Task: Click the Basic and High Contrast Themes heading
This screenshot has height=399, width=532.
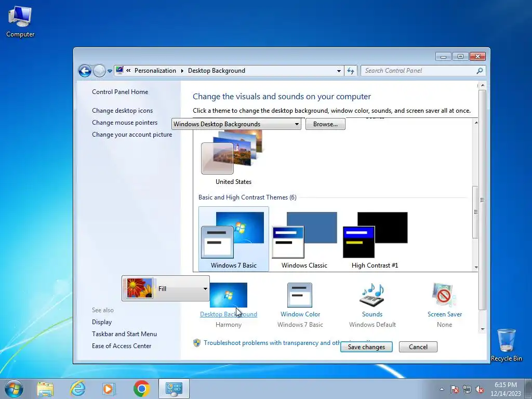Action: pyautogui.click(x=247, y=197)
